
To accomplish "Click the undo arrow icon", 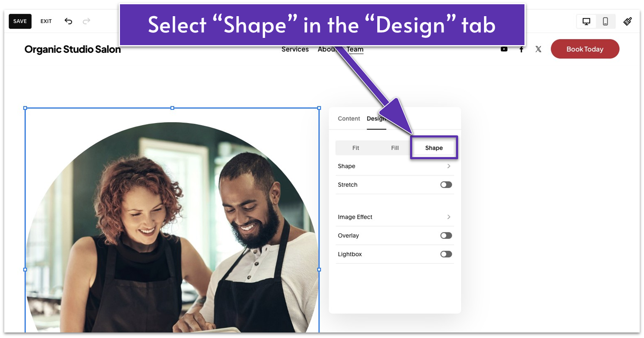I will tap(68, 21).
